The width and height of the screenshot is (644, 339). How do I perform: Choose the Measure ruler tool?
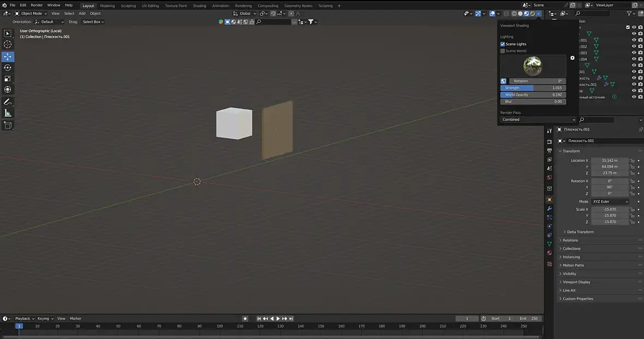[x=8, y=113]
